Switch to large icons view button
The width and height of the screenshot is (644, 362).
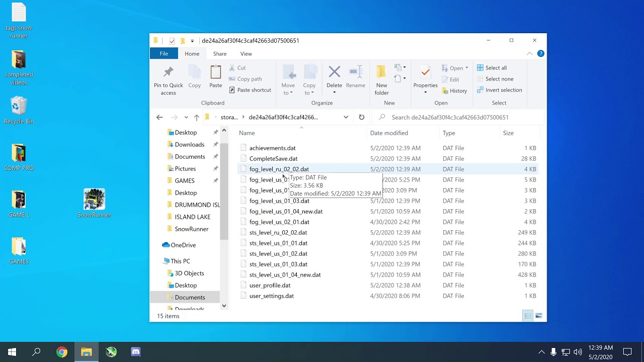point(539,316)
